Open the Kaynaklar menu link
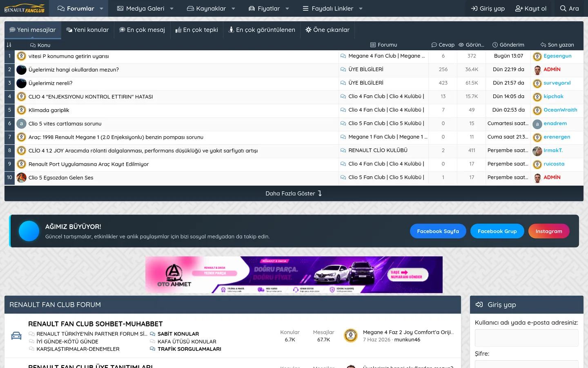The image size is (588, 368). pos(207,9)
